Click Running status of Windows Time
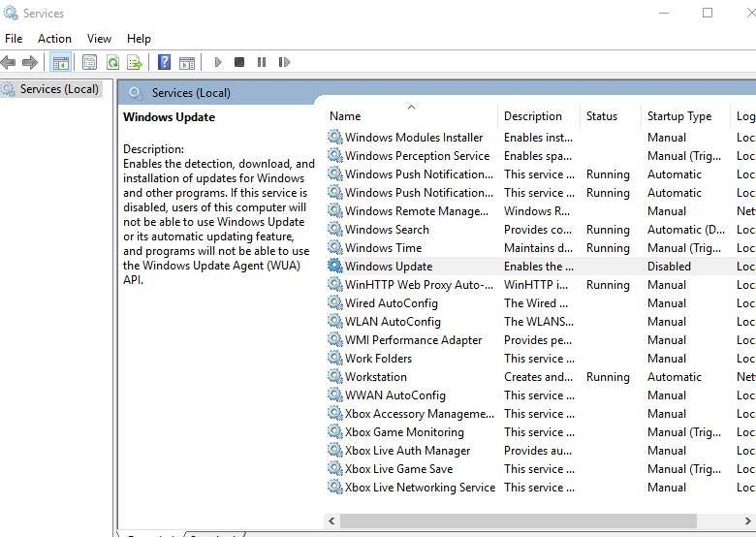756x537 pixels. [608, 248]
